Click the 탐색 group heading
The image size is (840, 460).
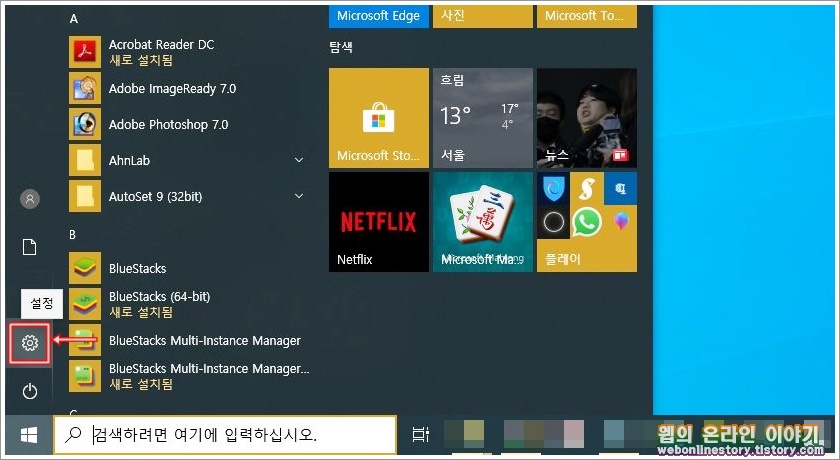click(341, 47)
